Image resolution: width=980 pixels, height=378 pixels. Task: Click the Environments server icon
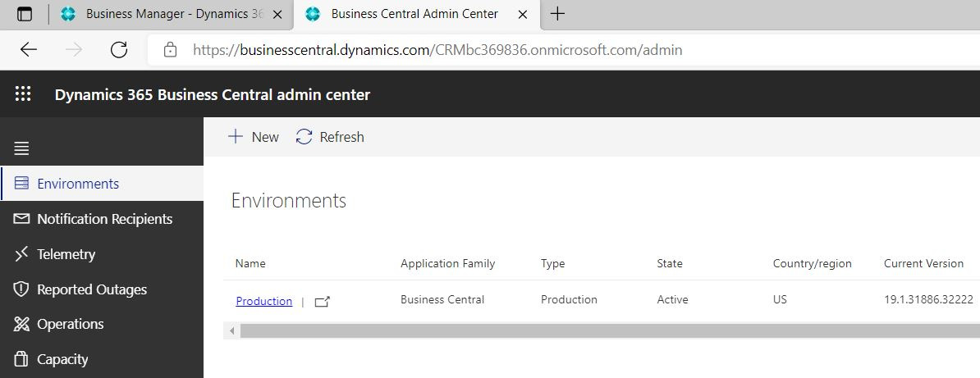pos(21,183)
